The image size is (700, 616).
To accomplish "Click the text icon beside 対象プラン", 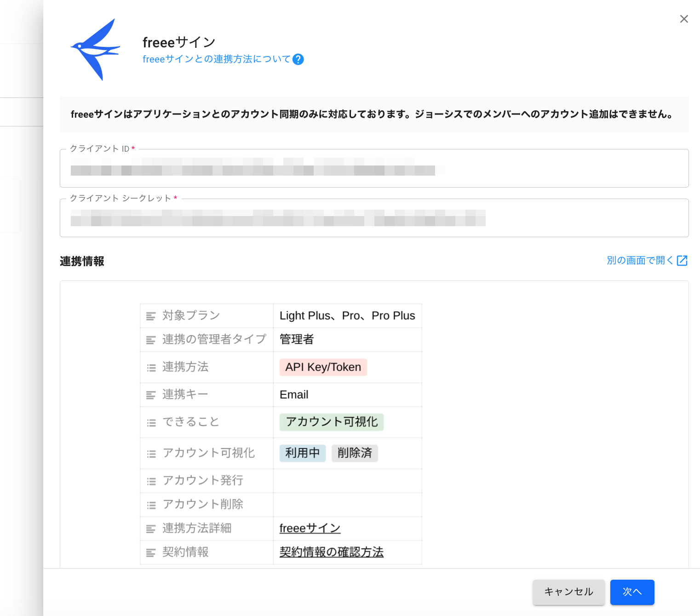I will click(x=151, y=316).
